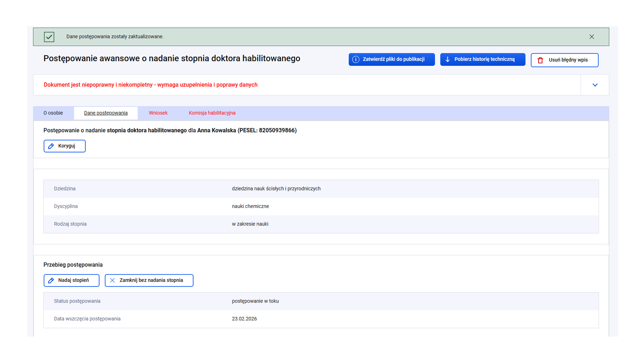Screen dimensions: 644x349
Task: Click the pencil icon beside Koryguj
Action: click(x=51, y=146)
